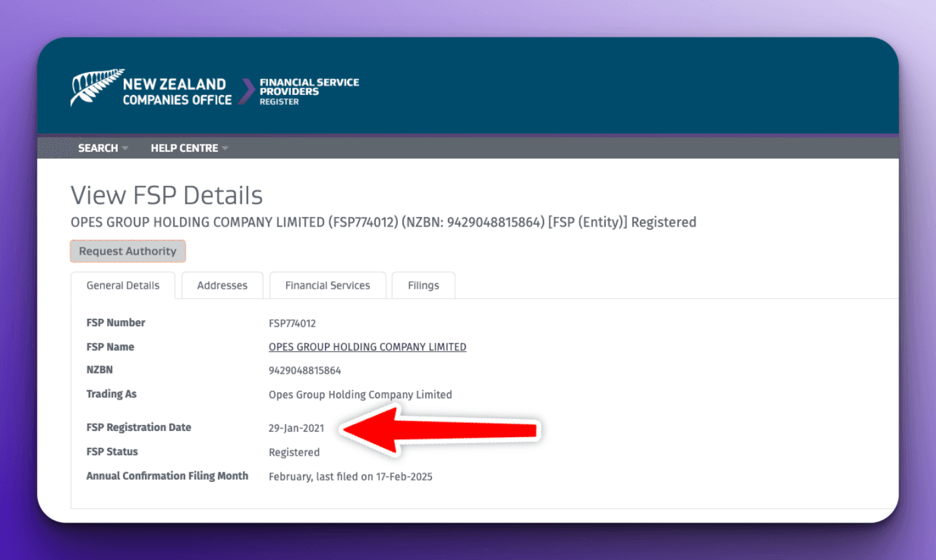Click the FSP Number value FSP774012
Image resolution: width=936 pixels, height=560 pixels.
[x=292, y=323]
